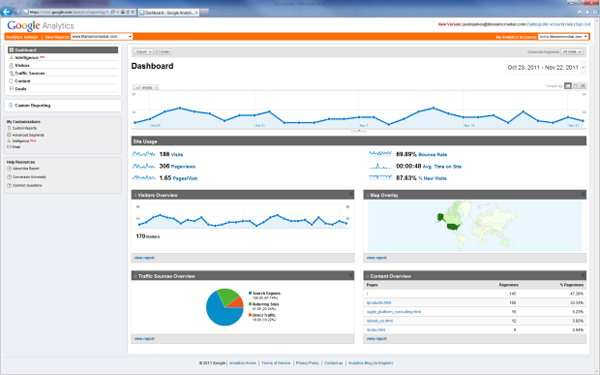Open the View Reports website dropdown

(102, 37)
